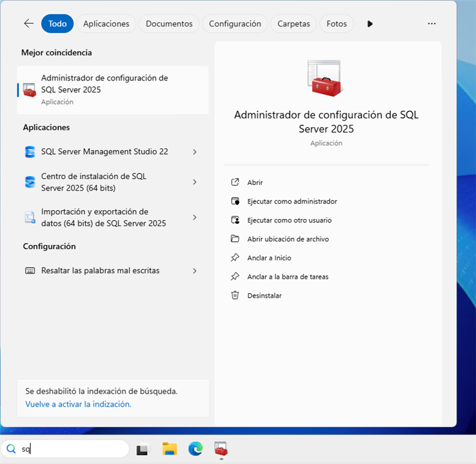Open the best match SQL Server configuration manager

coord(113,90)
